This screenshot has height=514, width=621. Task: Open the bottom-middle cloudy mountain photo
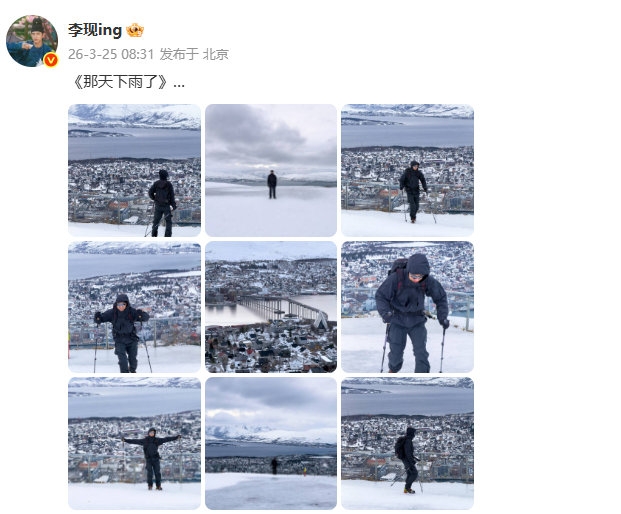point(271,443)
